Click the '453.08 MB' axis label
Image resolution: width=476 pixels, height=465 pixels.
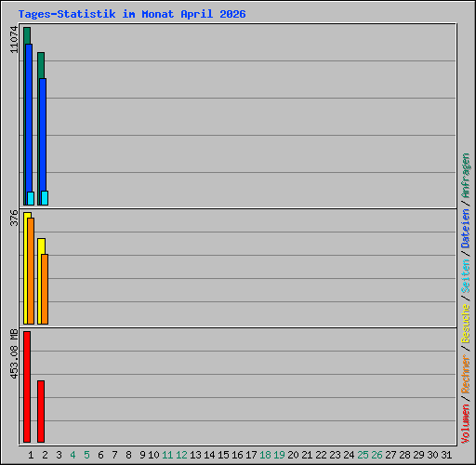click(14, 354)
